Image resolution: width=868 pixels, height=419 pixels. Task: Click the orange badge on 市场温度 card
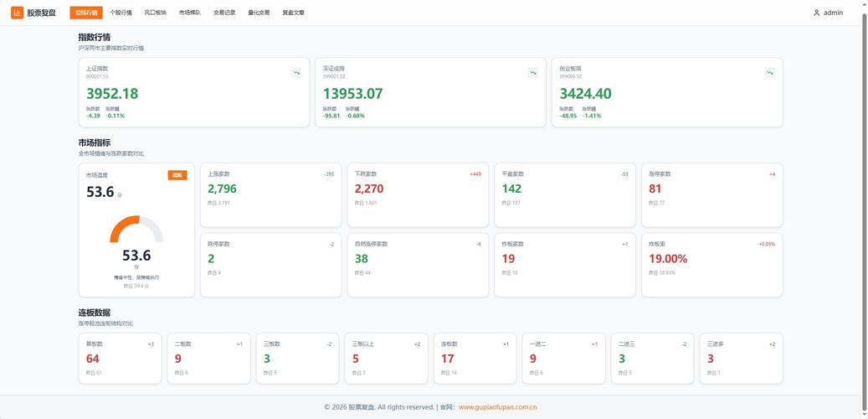[x=177, y=175]
